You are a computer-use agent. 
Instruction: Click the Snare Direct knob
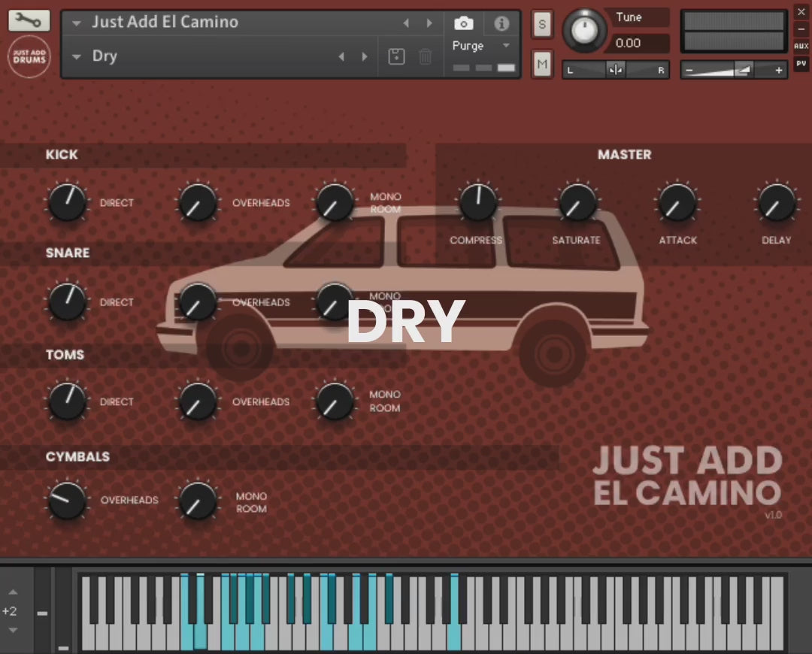click(67, 301)
